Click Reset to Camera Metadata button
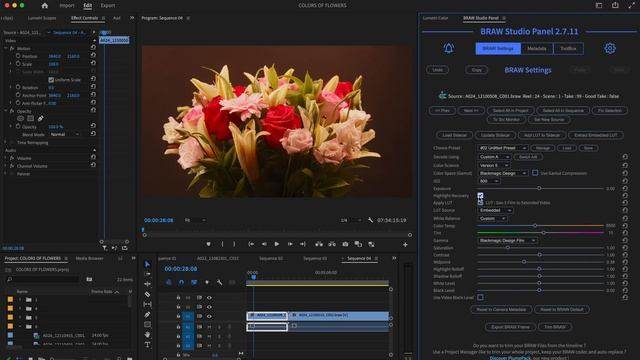Screen dimensions: 640x360 pyautogui.click(x=501, y=309)
